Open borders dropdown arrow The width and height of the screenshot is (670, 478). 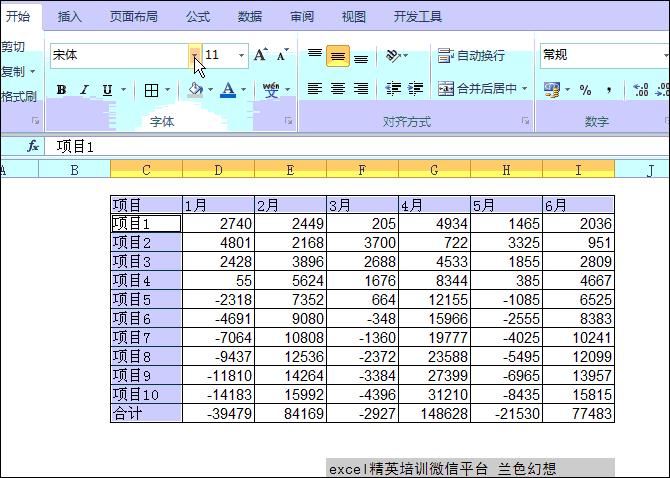tap(168, 90)
